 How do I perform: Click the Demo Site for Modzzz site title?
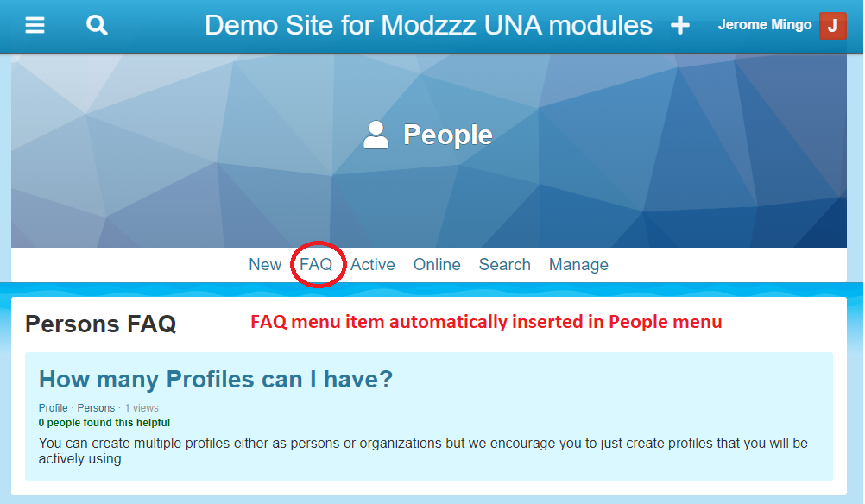428,25
